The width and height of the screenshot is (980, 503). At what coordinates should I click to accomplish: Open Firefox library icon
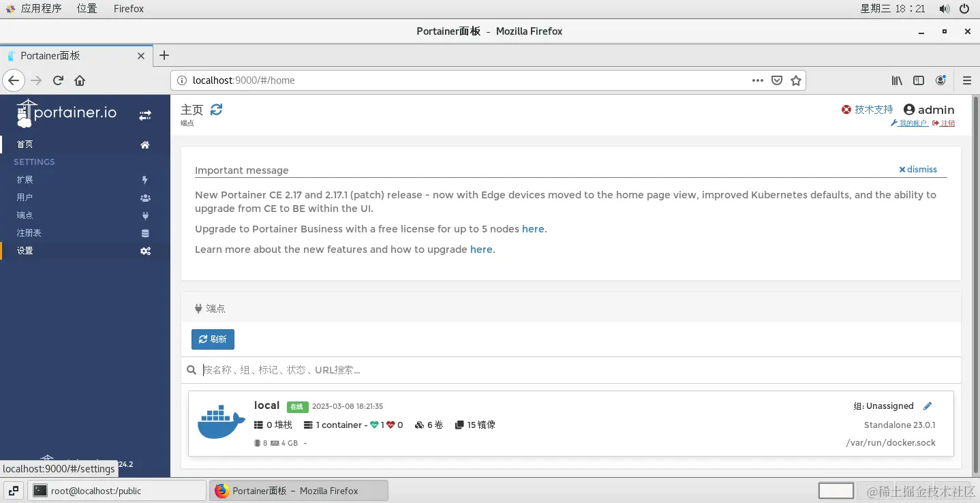(897, 80)
